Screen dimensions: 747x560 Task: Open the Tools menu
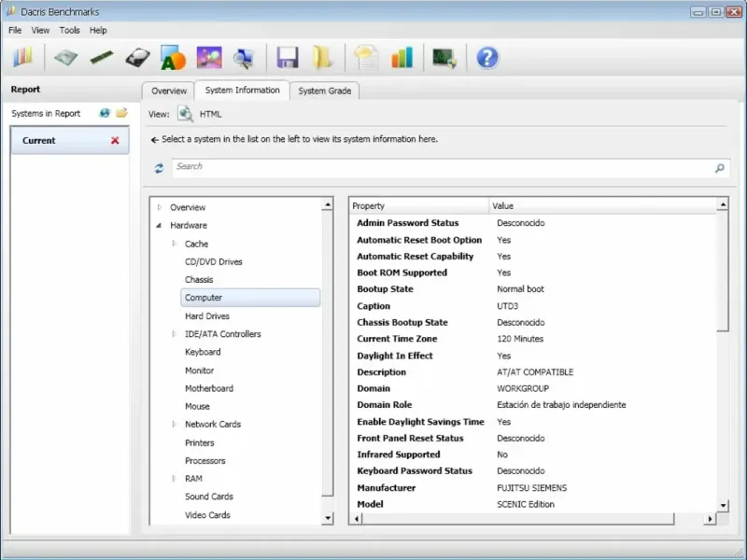tap(70, 30)
